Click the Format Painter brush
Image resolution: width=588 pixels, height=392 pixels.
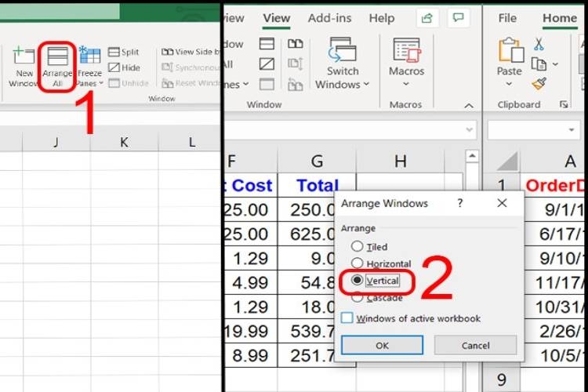click(539, 84)
